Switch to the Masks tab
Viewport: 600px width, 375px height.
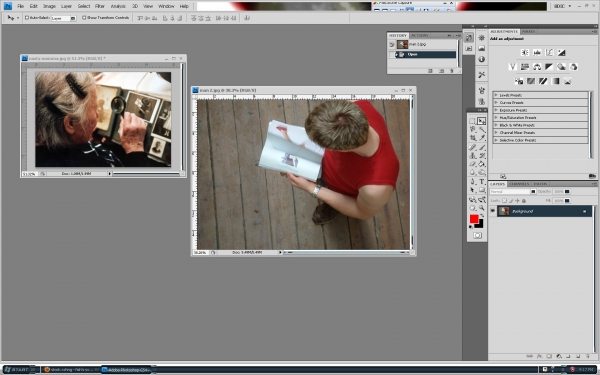(529, 31)
